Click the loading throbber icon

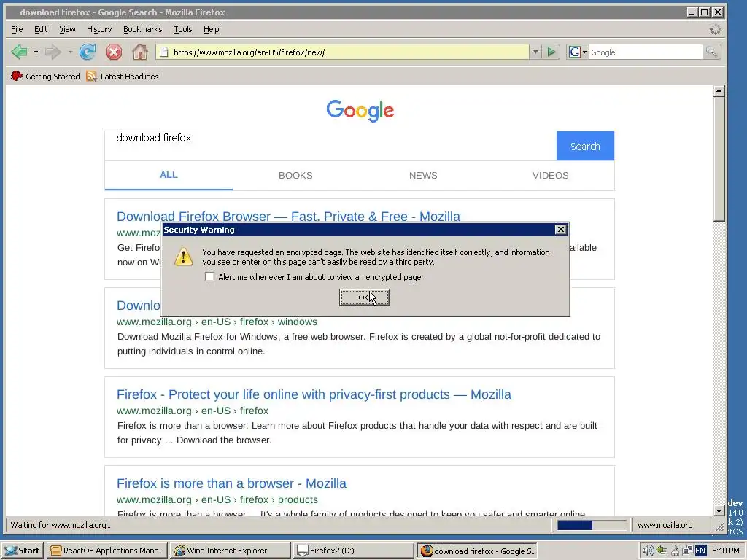click(715, 29)
